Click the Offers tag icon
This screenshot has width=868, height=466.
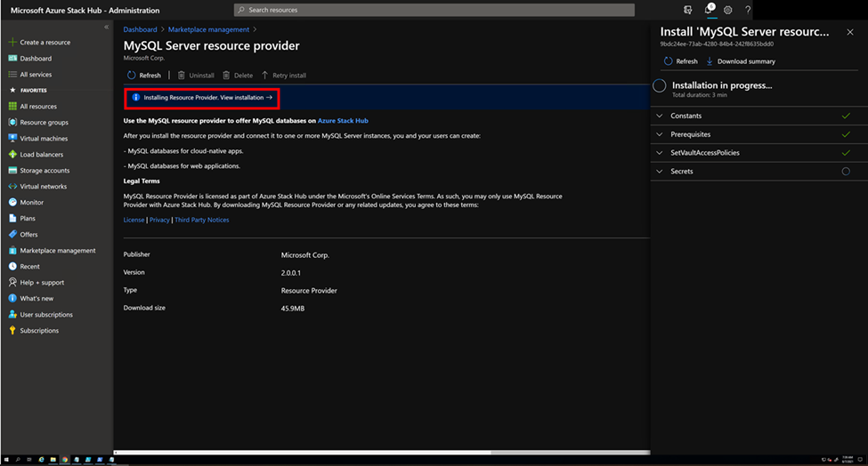(x=12, y=235)
